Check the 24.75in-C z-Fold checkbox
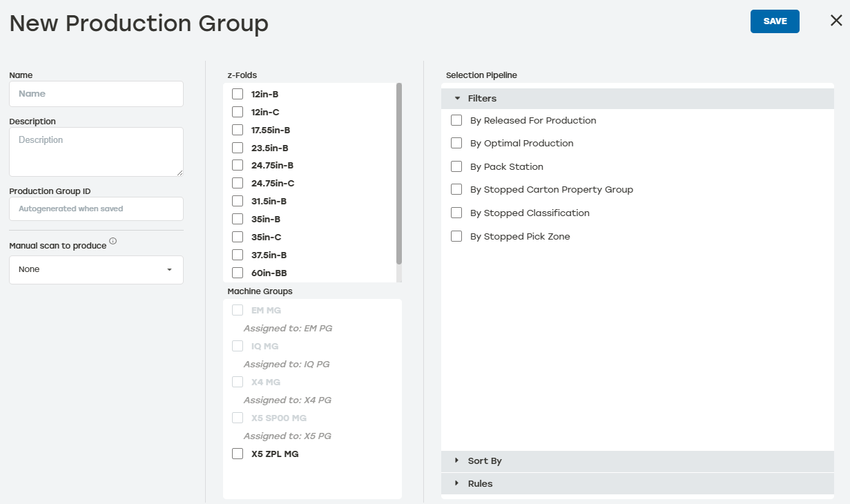Screen dimensions: 850x504 click(x=238, y=183)
